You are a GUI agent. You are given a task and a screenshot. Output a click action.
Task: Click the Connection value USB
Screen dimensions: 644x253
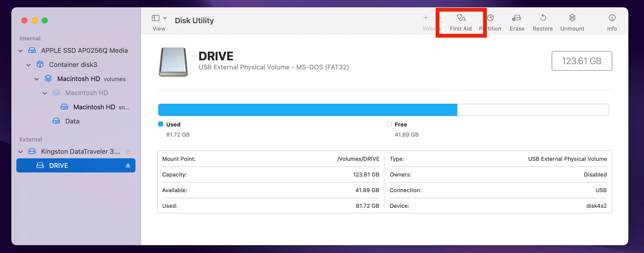[601, 190]
